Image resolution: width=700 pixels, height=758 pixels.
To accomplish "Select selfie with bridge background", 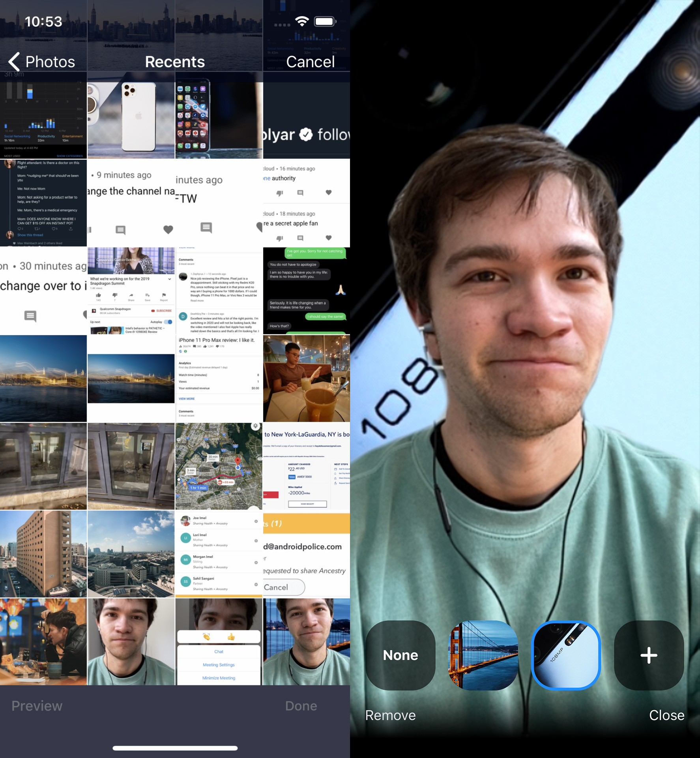I will coord(307,642).
